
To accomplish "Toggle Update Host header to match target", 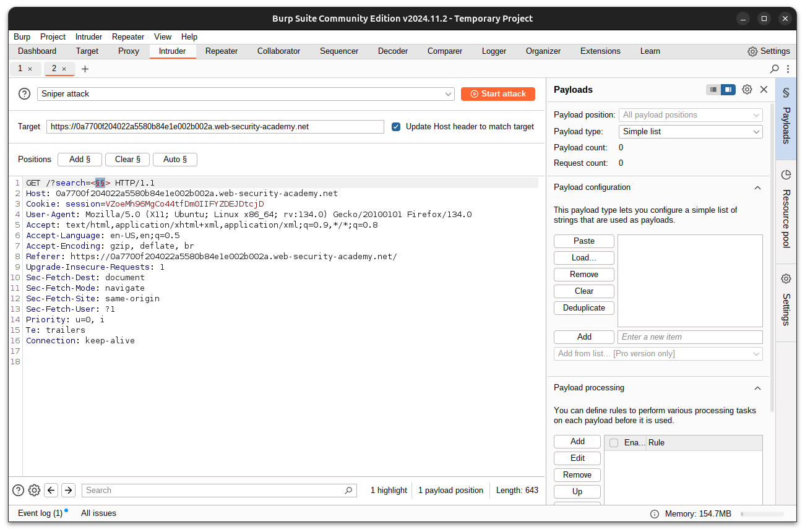I will pos(396,127).
